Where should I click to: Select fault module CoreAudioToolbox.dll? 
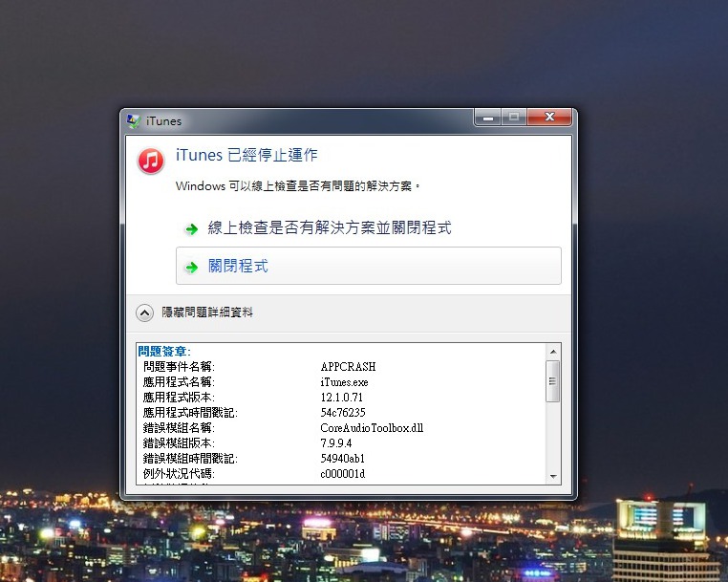(372, 428)
